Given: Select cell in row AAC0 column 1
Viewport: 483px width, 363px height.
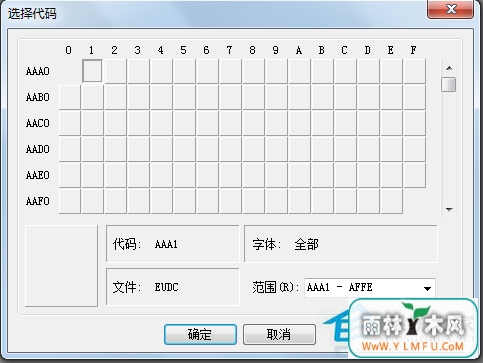Looking at the screenshot, I should coord(92,123).
